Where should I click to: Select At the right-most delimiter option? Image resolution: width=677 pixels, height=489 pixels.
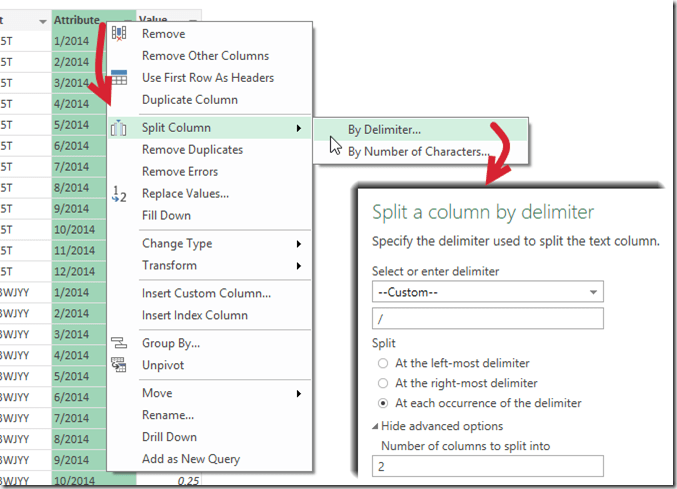point(380,383)
